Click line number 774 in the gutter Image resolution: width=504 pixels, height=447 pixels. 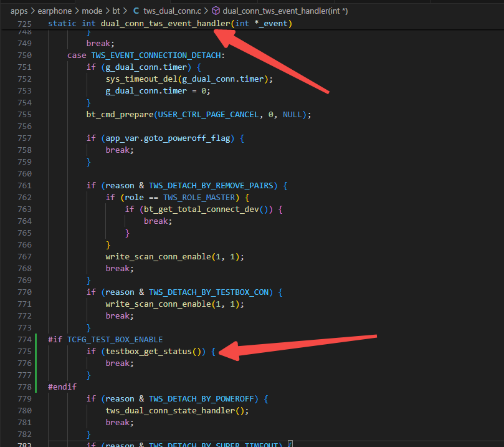coord(25,340)
